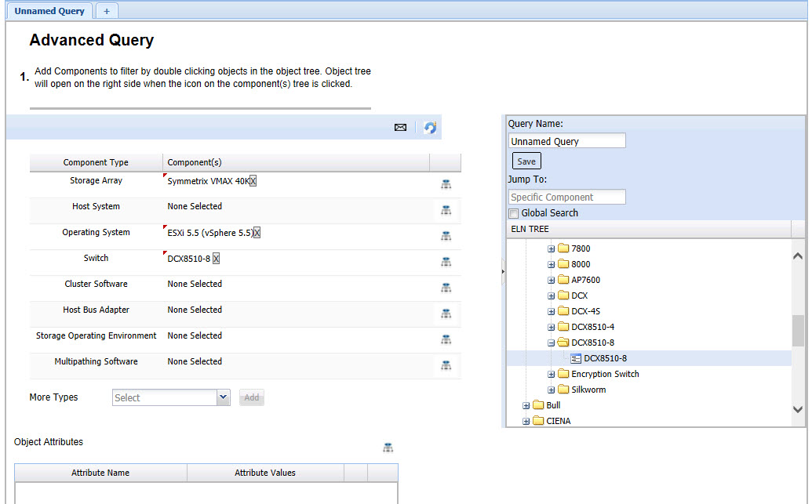Expand the Silkworm folder

tap(551, 390)
